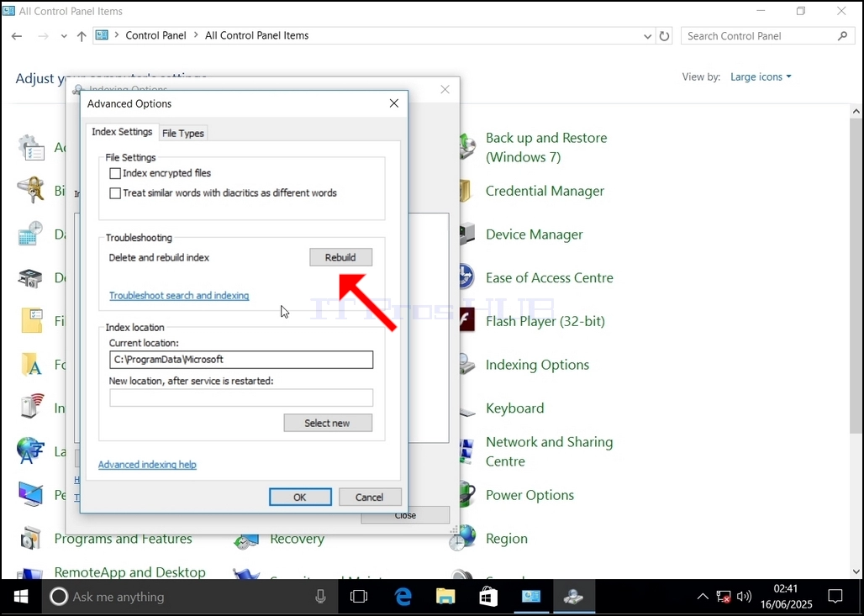Open the Store from taskbar
The width and height of the screenshot is (864, 616).
click(x=488, y=597)
